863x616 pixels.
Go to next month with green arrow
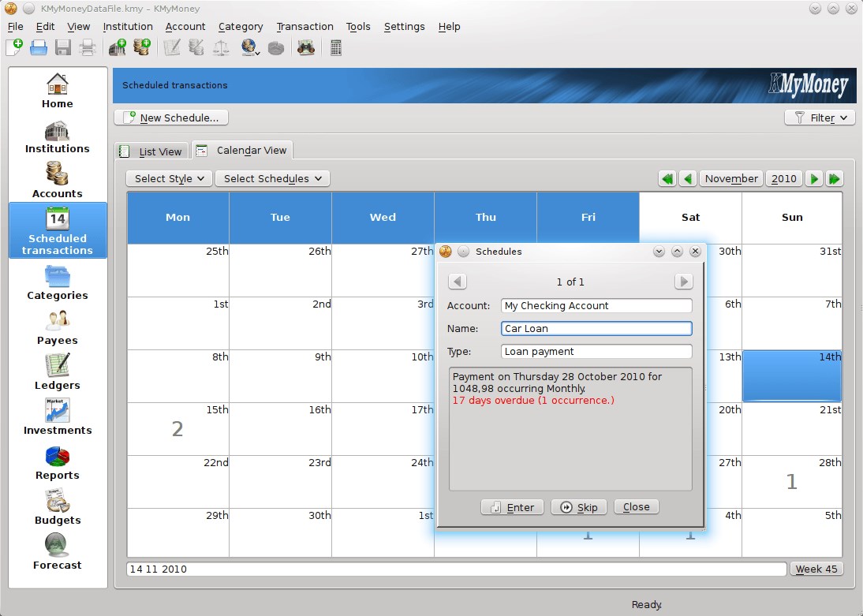click(813, 179)
